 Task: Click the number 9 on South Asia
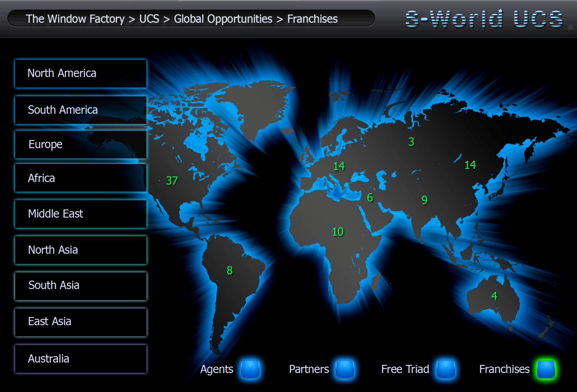pos(425,200)
